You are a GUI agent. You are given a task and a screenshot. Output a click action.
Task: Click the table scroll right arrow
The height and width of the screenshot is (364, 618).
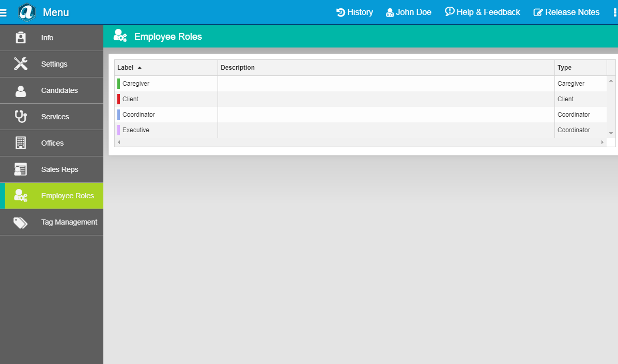click(602, 142)
